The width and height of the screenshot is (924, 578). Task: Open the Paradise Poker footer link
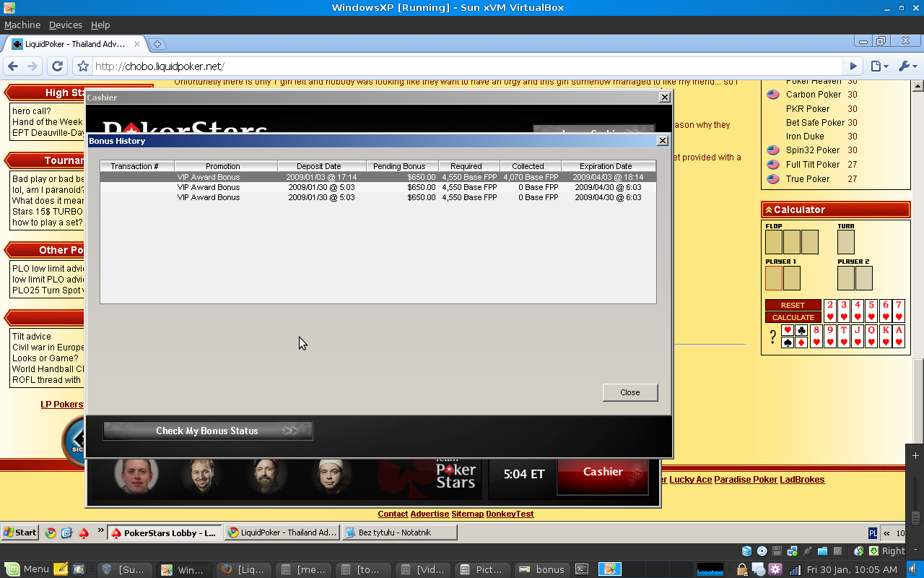coord(746,480)
